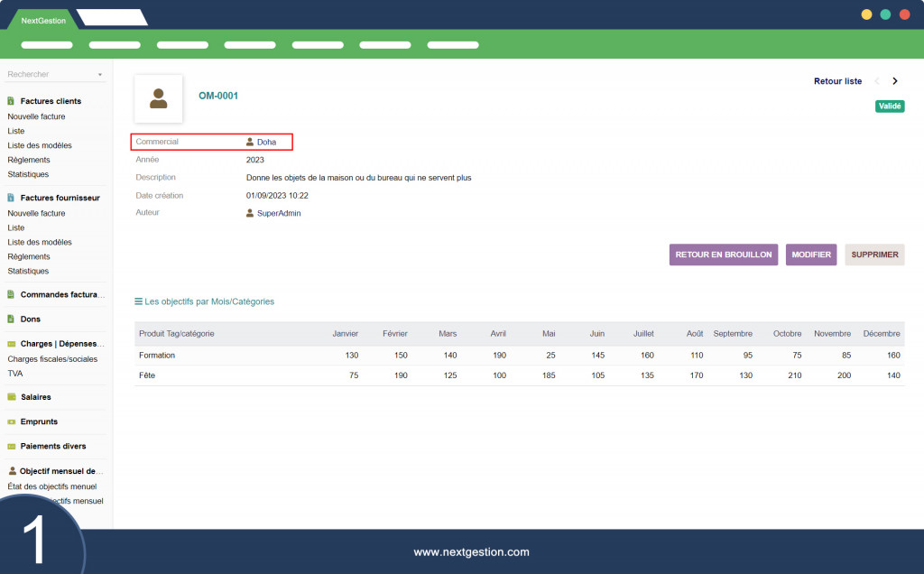This screenshot has height=574, width=924.
Task: Click the Salaires sidebar icon
Action: pyautogui.click(x=11, y=397)
